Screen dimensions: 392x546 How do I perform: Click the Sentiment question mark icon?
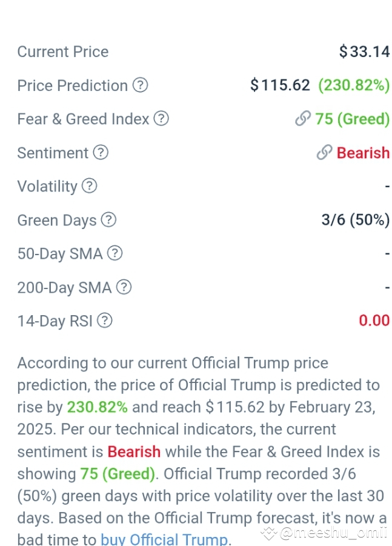[x=101, y=152]
